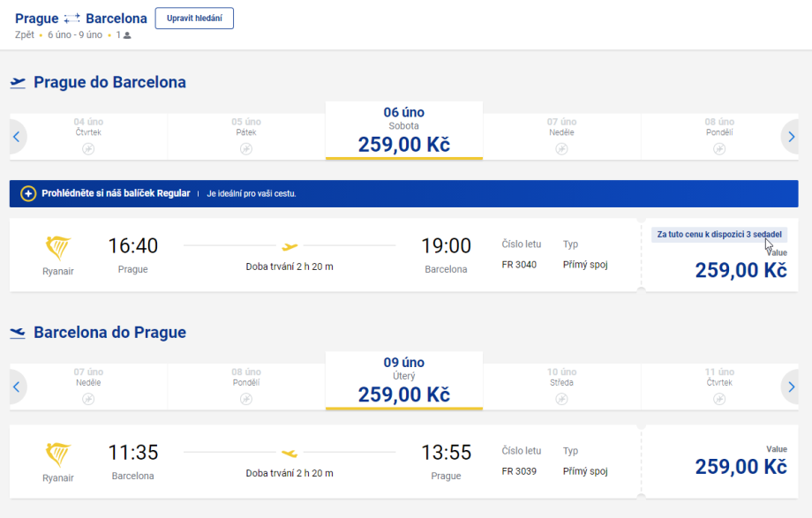Click the passenger icon in the search summary

[127, 35]
